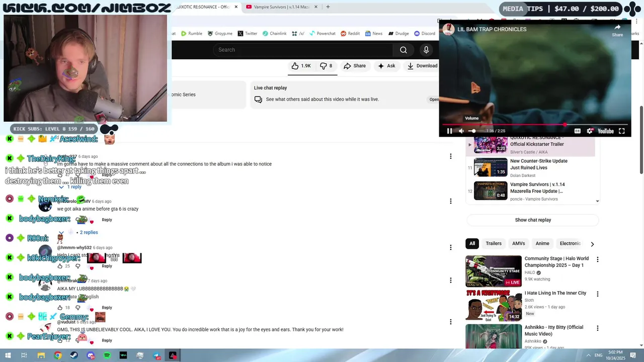Click the voice search microphone icon
The height and width of the screenshot is (362, 644).
426,50
